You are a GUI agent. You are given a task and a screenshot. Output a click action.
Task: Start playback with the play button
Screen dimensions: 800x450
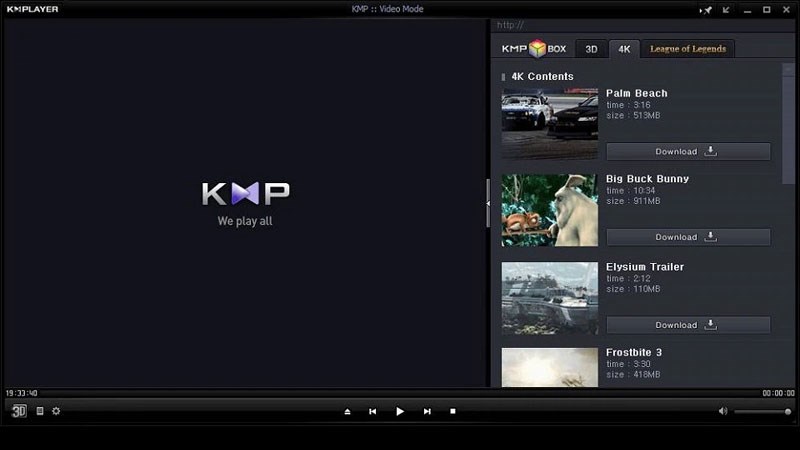click(400, 411)
